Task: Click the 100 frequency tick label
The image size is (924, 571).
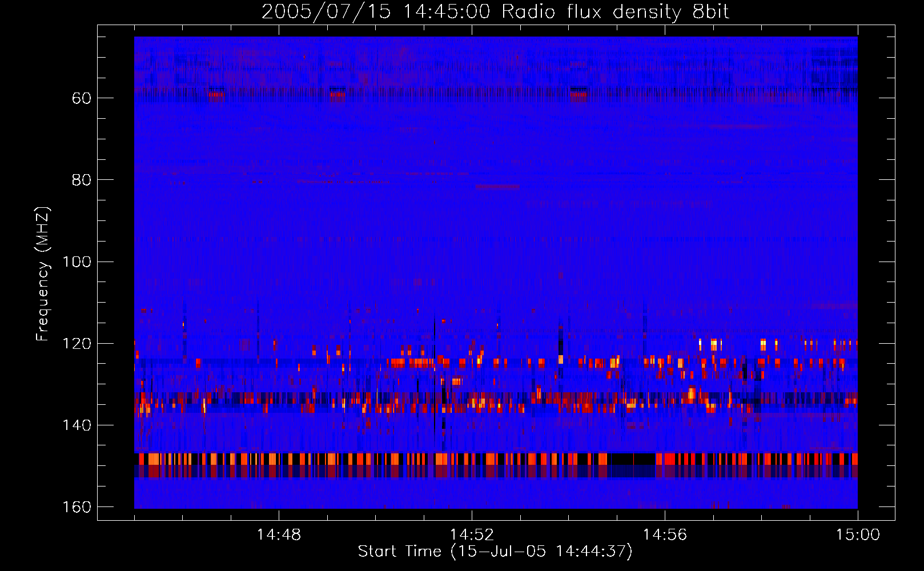Action: point(77,262)
